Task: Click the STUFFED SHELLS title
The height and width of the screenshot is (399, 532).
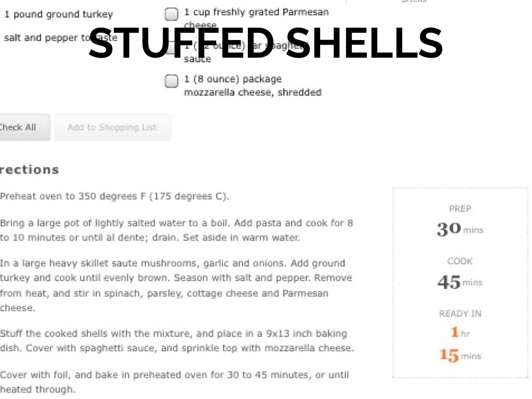Action: [x=265, y=44]
